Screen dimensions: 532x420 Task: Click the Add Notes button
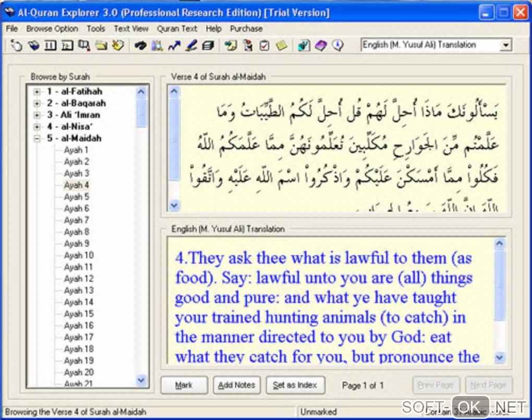(x=236, y=385)
